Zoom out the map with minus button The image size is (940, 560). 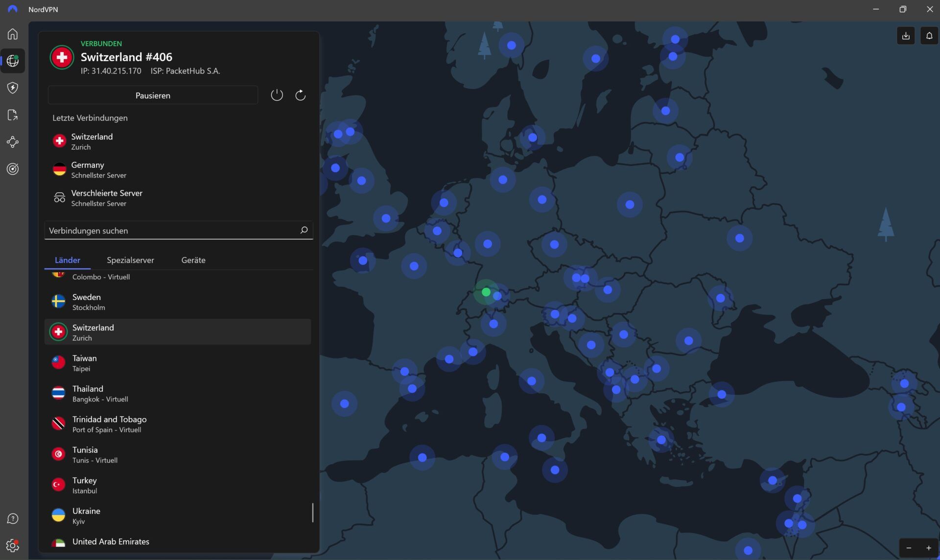click(x=909, y=548)
